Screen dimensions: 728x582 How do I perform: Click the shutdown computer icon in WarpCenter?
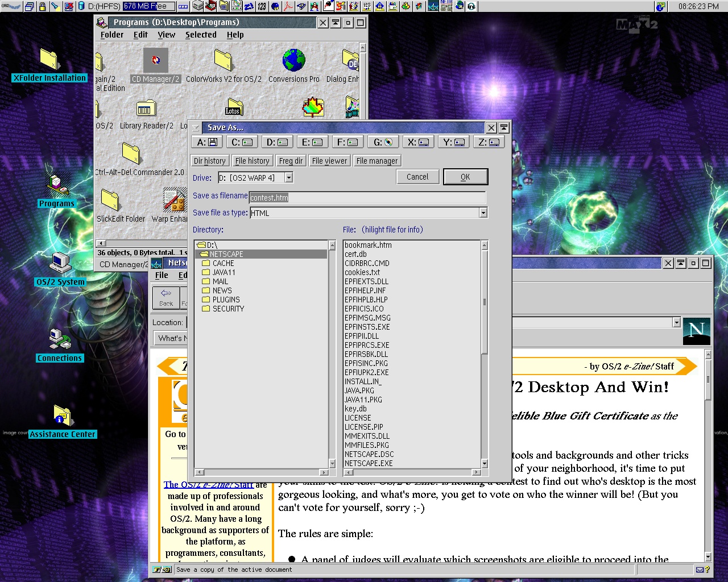click(x=69, y=6)
